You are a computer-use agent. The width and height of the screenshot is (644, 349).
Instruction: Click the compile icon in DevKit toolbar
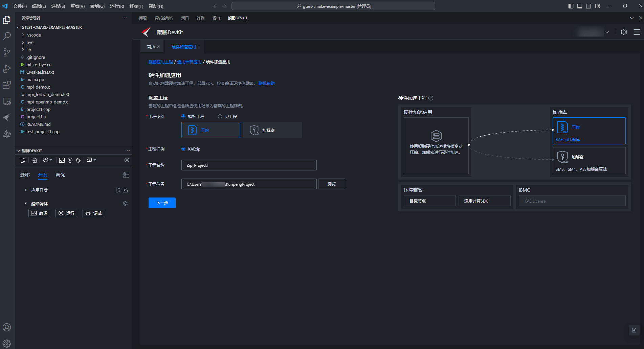pos(62,160)
